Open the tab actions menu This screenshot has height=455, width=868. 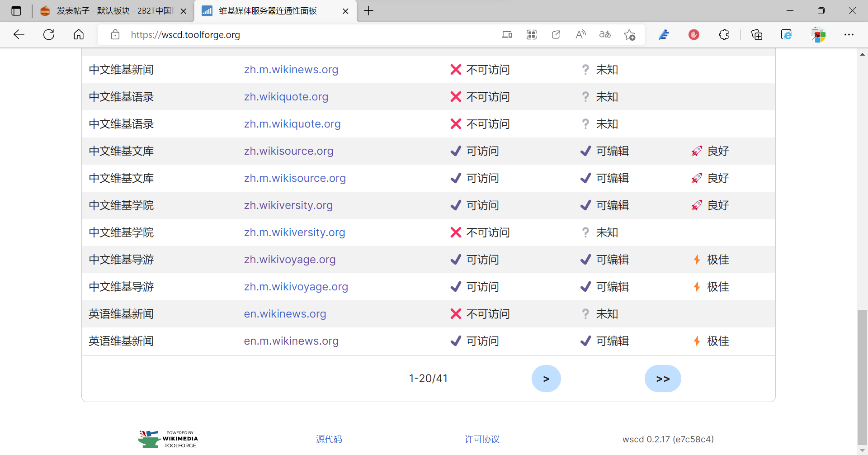pos(16,11)
